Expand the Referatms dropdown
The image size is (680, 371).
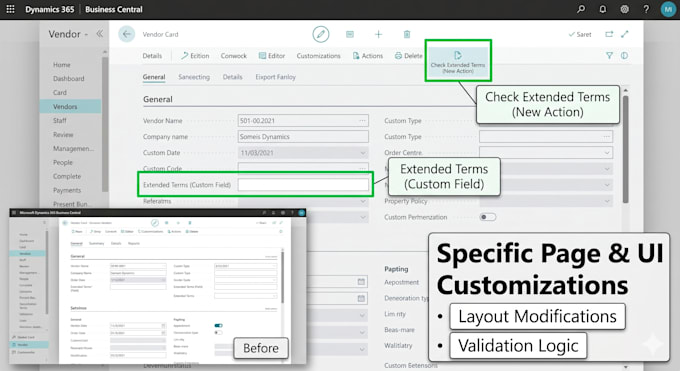point(363,201)
